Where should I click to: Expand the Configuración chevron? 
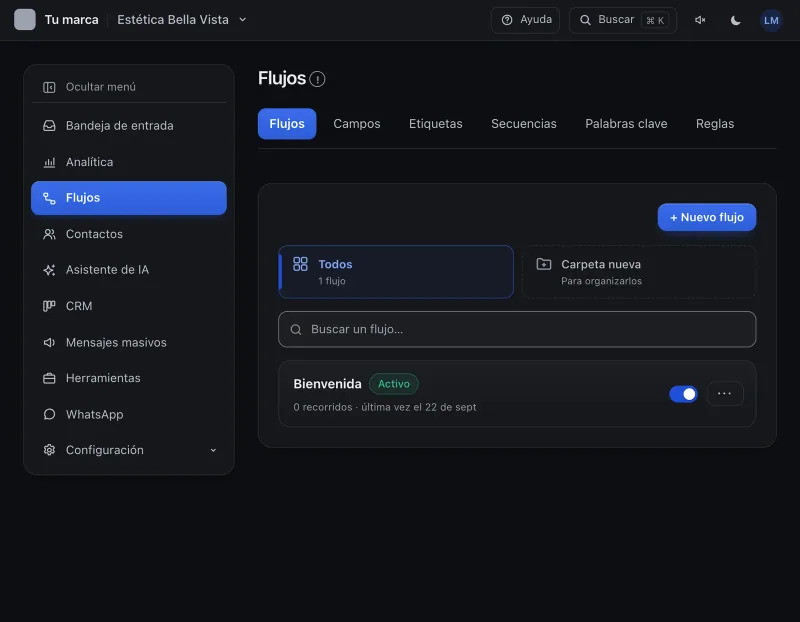[x=213, y=450]
